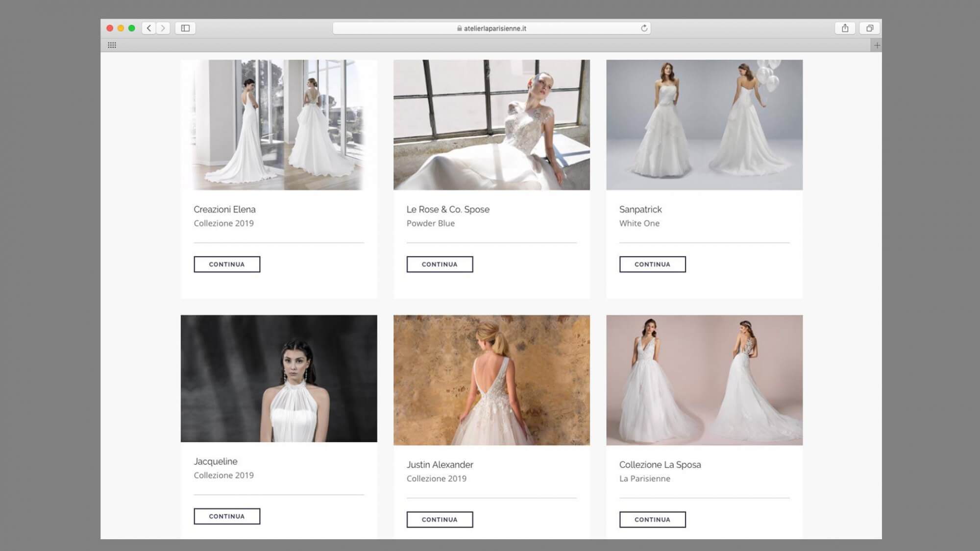Screen dimensions: 980x551
Task: Click the Powder Blue subtitle text
Action: [x=430, y=223]
